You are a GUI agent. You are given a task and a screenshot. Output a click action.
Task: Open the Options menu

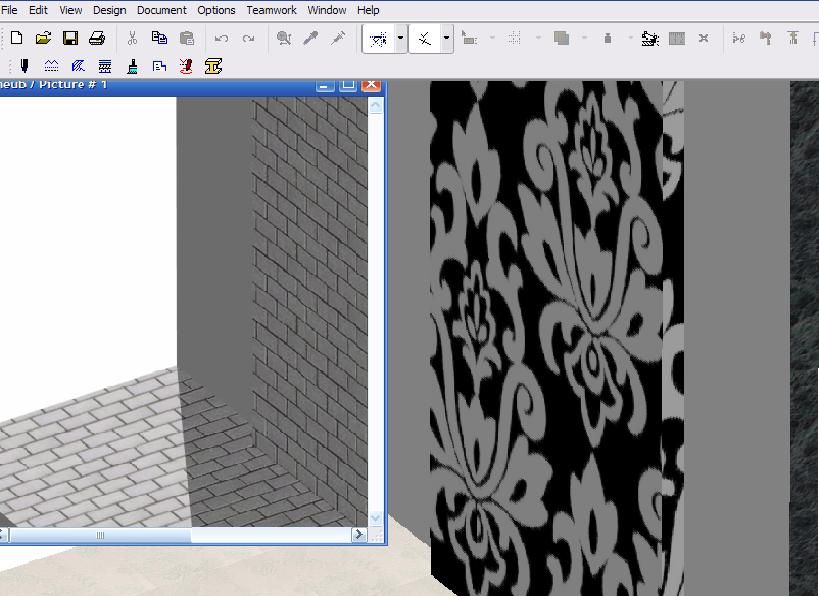click(216, 10)
